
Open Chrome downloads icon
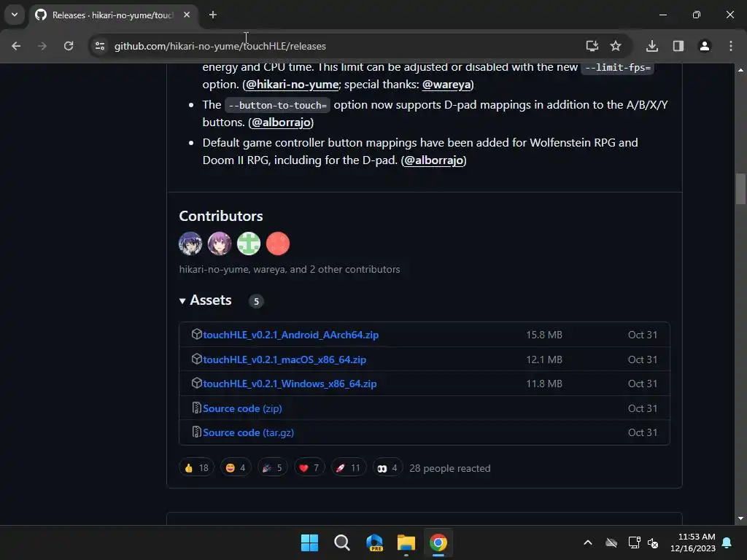tap(652, 46)
